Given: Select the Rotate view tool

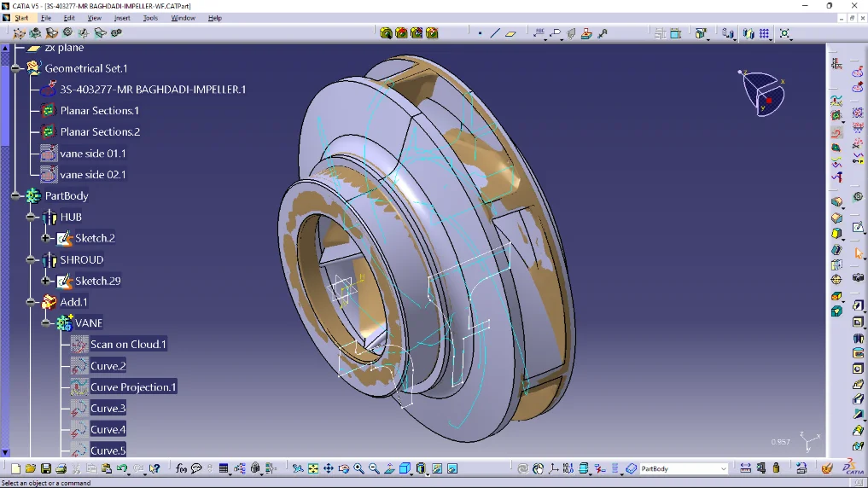Looking at the screenshot, I should coord(343,468).
